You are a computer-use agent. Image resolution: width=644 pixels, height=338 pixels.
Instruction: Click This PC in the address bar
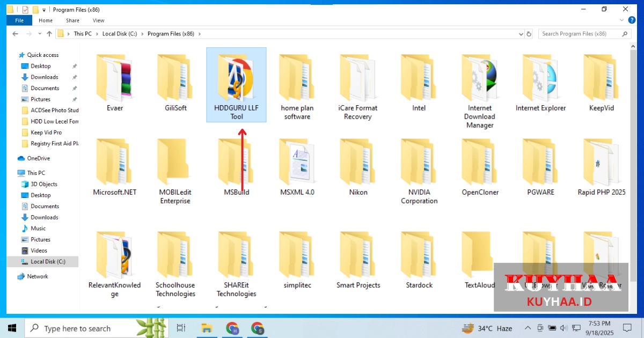83,34
